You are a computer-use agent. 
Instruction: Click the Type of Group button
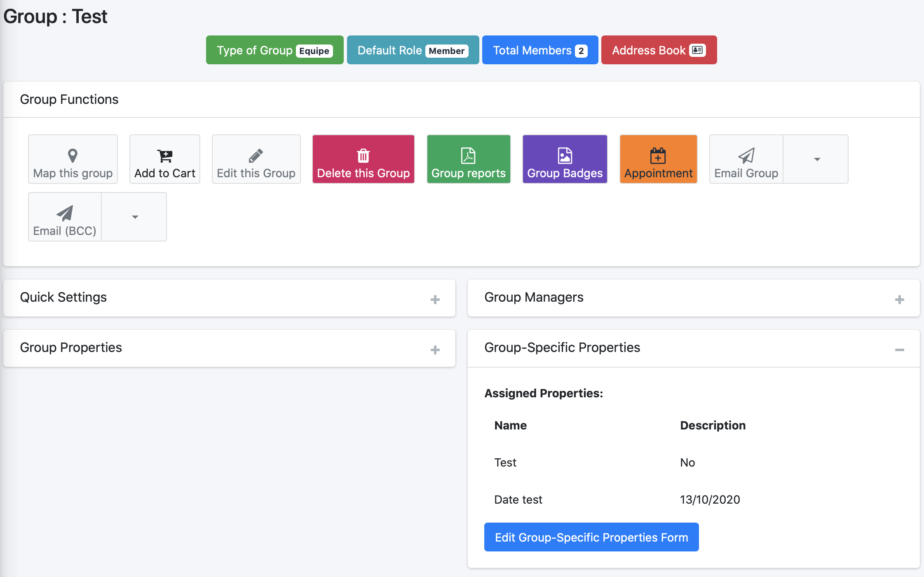(x=275, y=50)
